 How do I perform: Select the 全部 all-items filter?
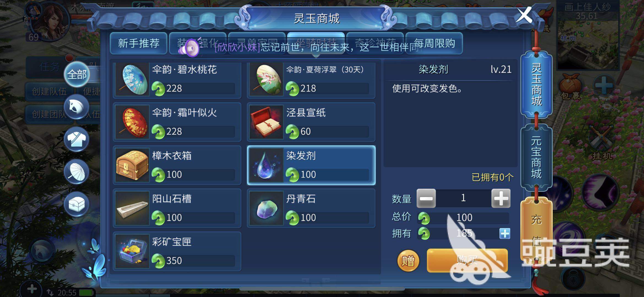(x=77, y=75)
